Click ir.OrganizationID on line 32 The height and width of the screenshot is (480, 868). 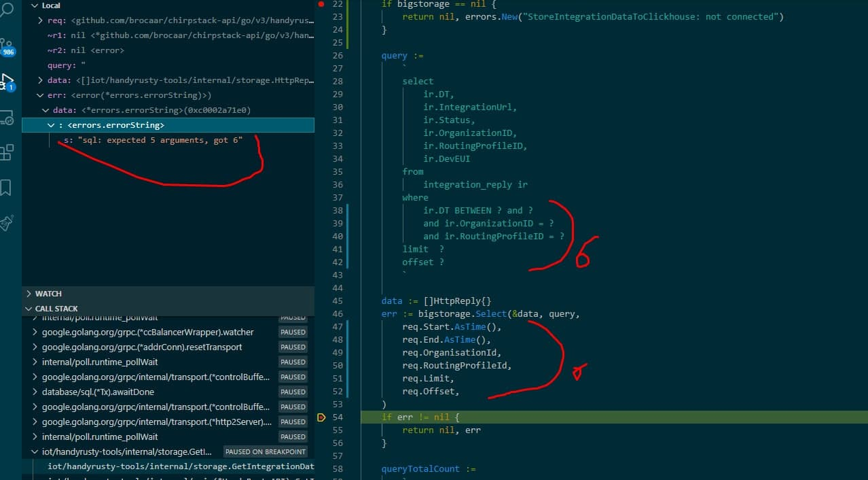(470, 133)
